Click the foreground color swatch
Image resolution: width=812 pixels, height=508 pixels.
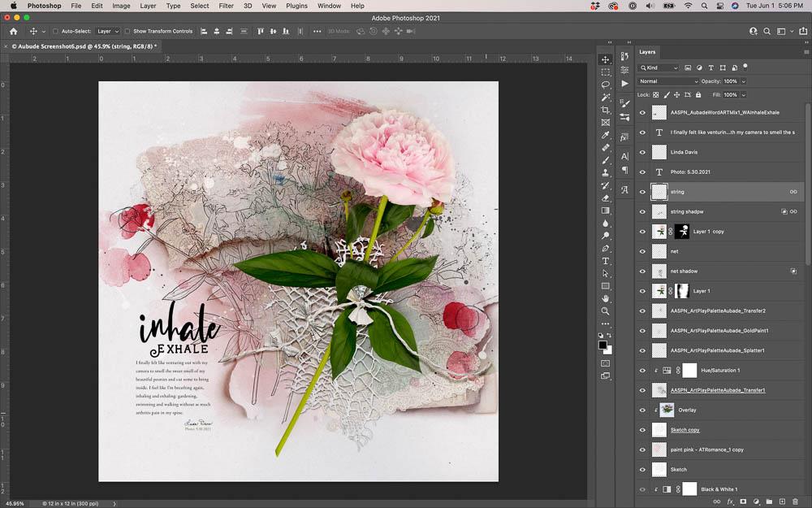(x=603, y=345)
